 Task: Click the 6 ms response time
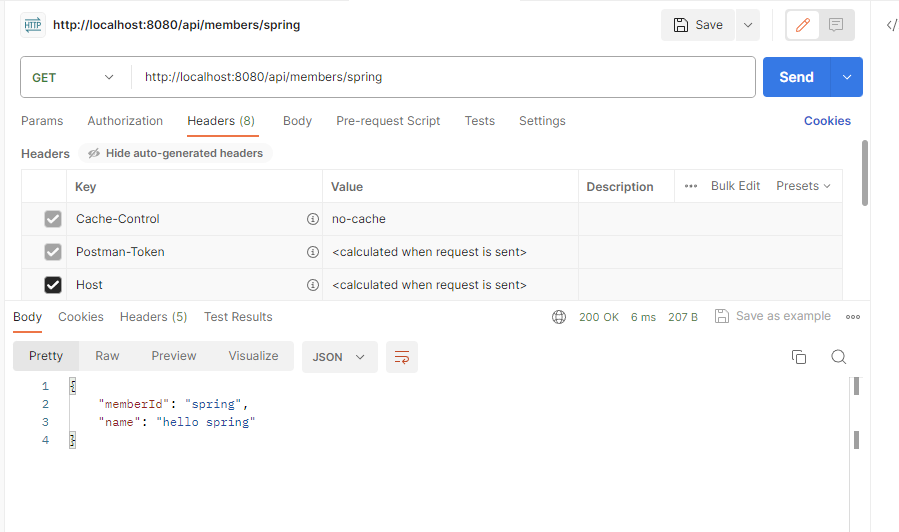click(643, 317)
